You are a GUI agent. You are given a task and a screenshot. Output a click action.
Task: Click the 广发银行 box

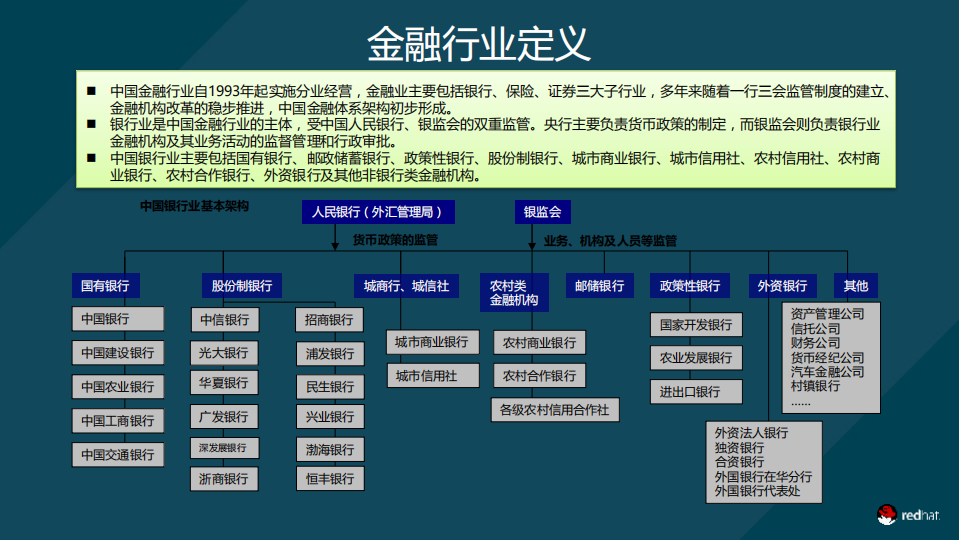[224, 416]
